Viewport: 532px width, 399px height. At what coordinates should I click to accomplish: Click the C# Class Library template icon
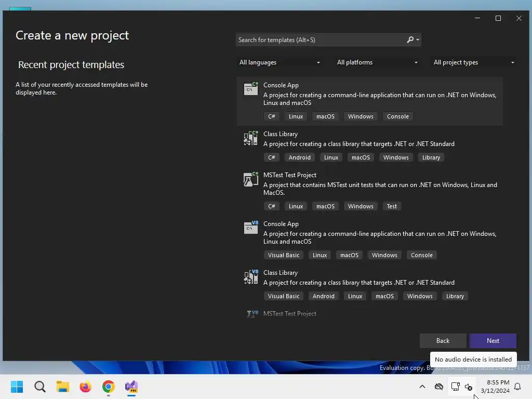coord(251,138)
